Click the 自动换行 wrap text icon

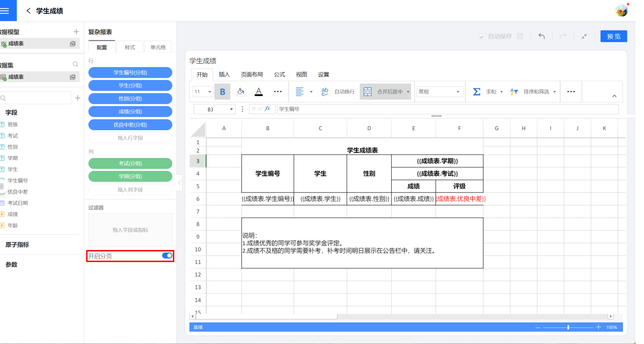coord(325,92)
